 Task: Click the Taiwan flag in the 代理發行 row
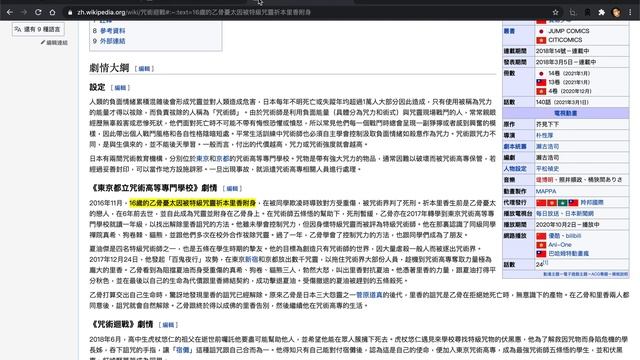pyautogui.click(x=573, y=202)
